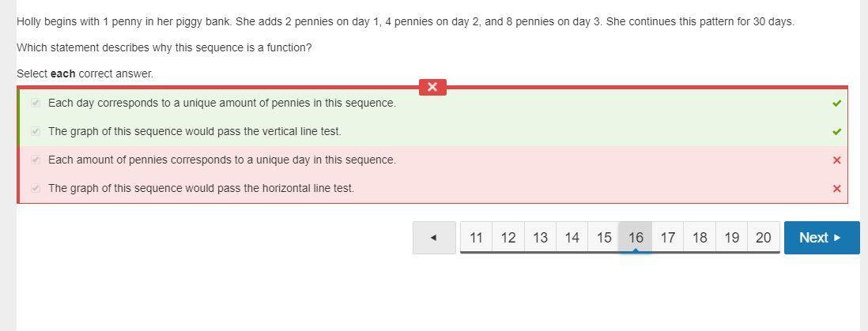Navigate to question 14
Viewport: 868px width, 331px height.
click(572, 238)
